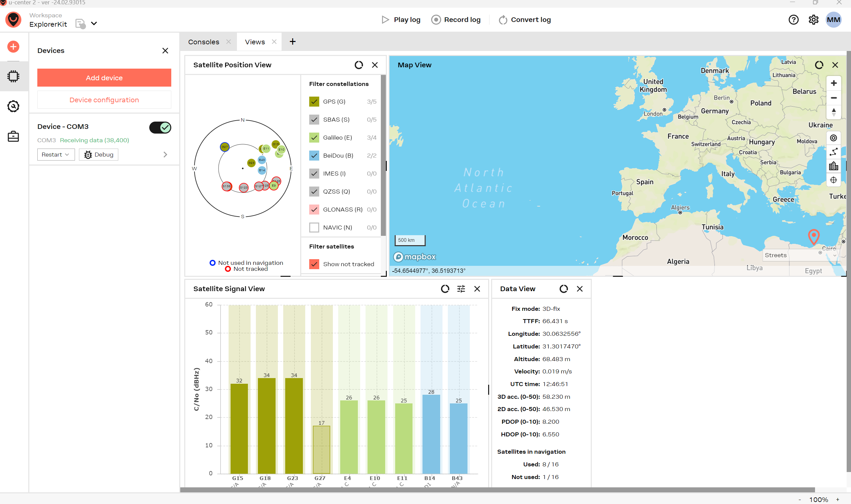
Task: Expand the ExplorerKit workspace chevron
Action: pyautogui.click(x=94, y=23)
